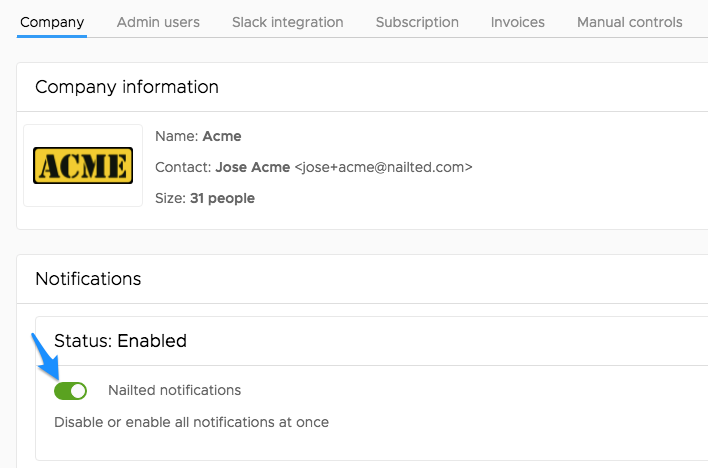Switch to the Admin users tab

(x=158, y=22)
